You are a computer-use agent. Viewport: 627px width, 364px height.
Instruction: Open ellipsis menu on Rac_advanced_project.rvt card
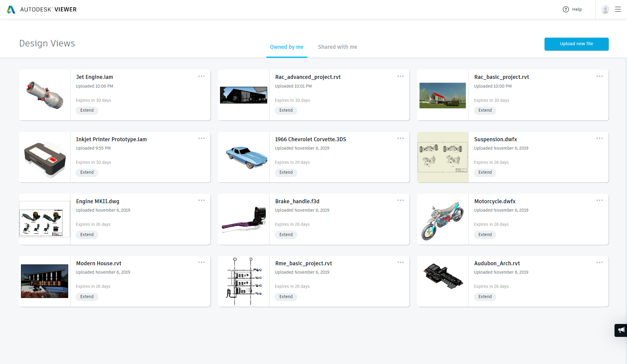(401, 76)
